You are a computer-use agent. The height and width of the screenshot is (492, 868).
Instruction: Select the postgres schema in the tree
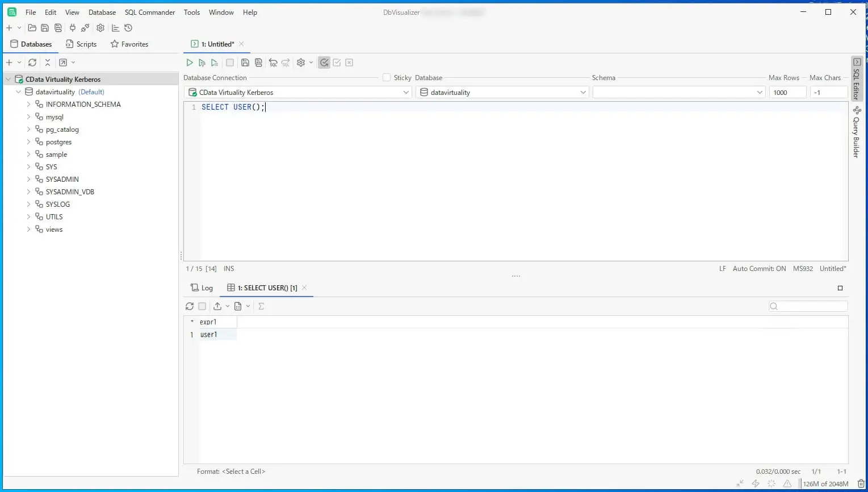tap(58, 142)
